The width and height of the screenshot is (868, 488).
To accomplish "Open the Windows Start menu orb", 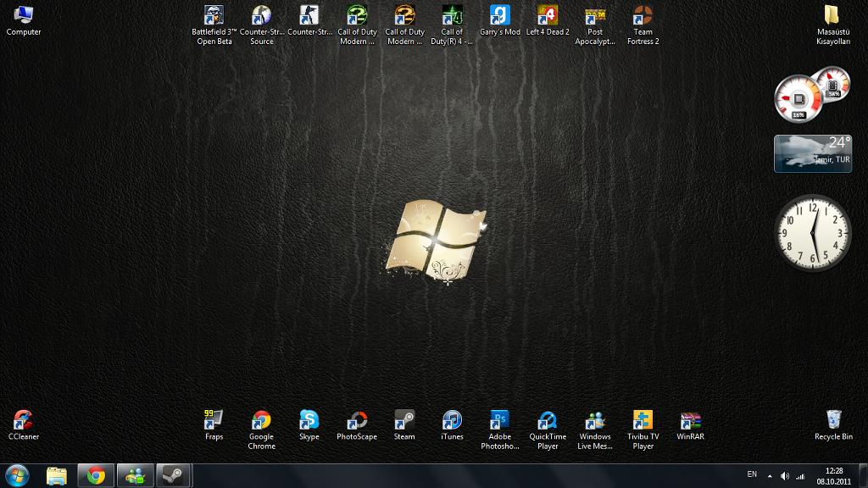I will point(17,475).
